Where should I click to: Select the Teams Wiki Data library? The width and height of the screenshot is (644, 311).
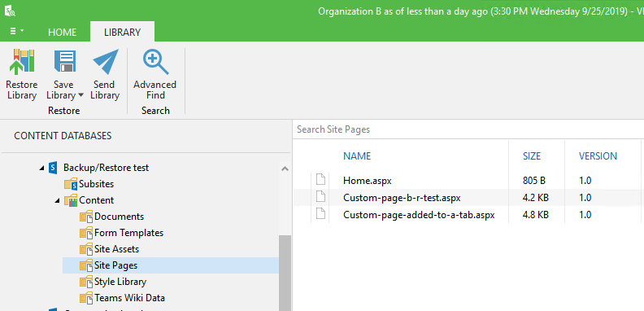[x=130, y=298]
